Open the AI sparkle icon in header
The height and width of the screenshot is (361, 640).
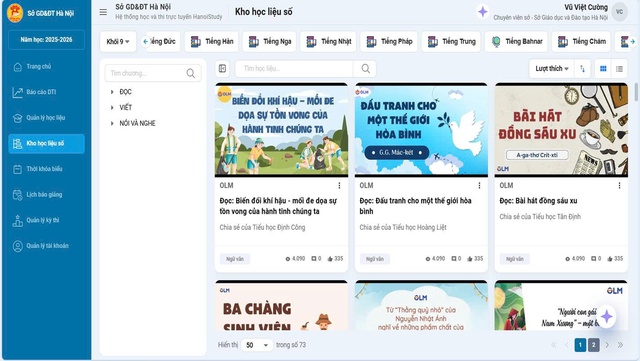pyautogui.click(x=482, y=11)
